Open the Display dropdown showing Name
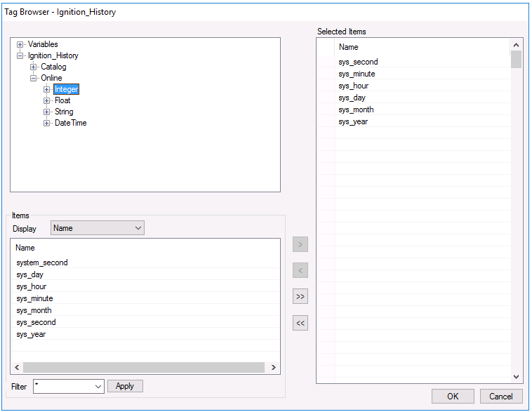532x412 pixels. click(x=98, y=227)
